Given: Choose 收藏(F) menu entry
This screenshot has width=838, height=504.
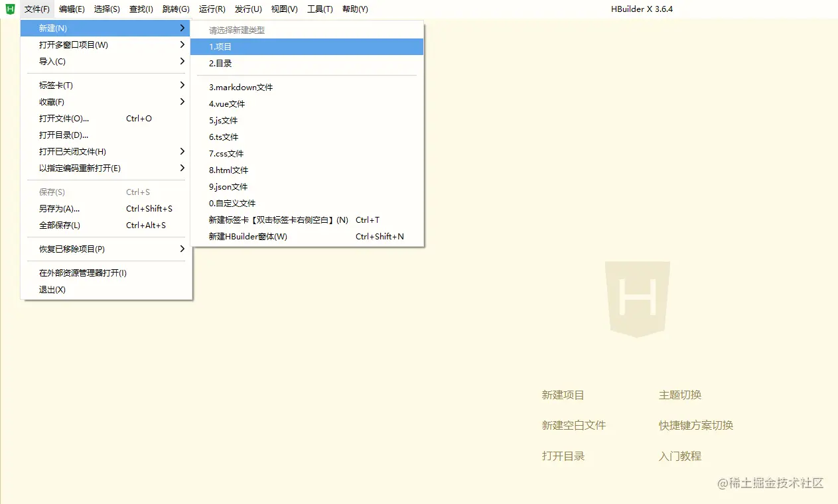Looking at the screenshot, I should (x=106, y=102).
